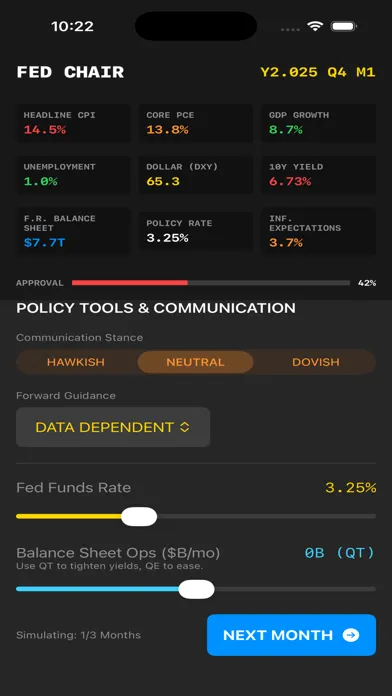
Task: Tap the 10Y Yield stat card
Action: tap(319, 174)
